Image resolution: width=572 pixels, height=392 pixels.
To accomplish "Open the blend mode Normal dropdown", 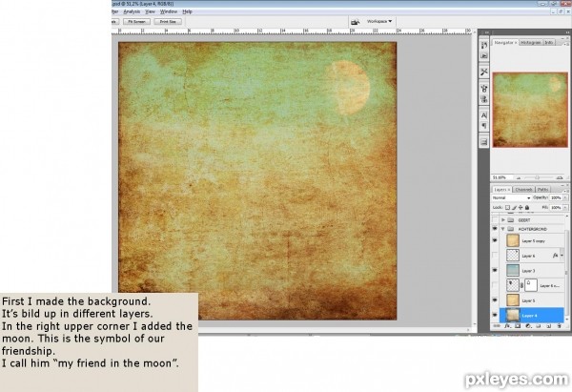I will coord(511,197).
